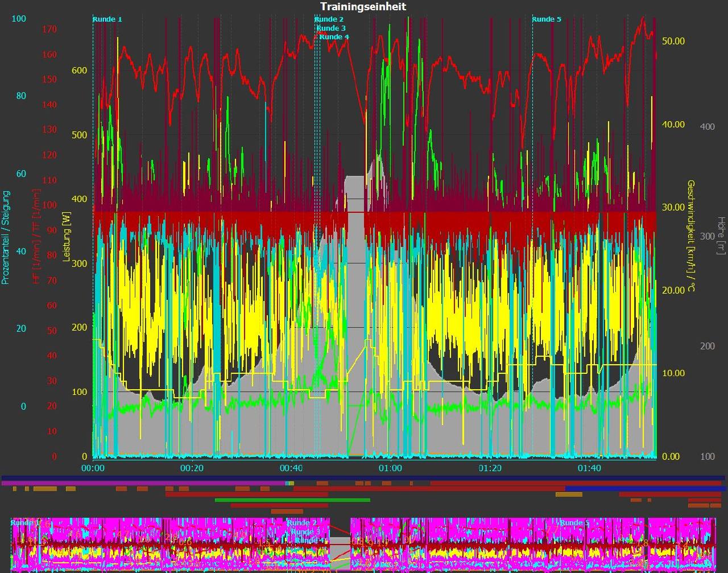
Task: Select the Höhe [m] axis label
Action: point(721,235)
